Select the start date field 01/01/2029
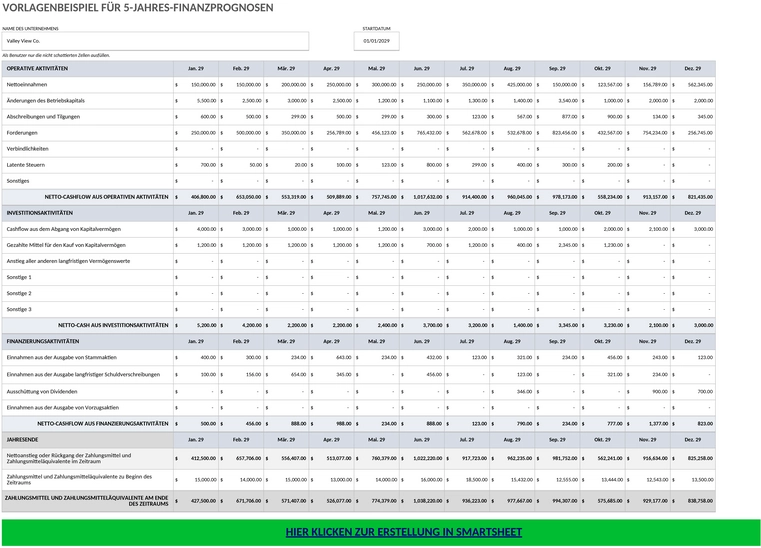This screenshot has height=548, width=761. [x=377, y=41]
